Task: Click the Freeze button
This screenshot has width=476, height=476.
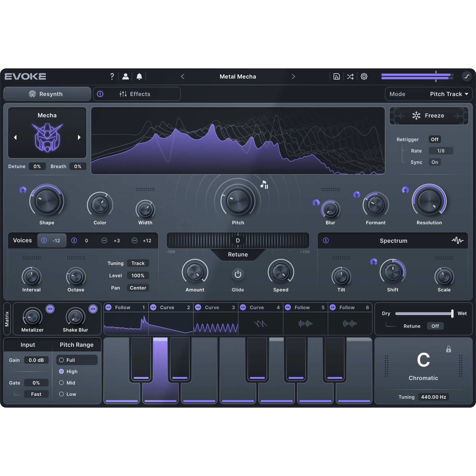Action: [429, 115]
